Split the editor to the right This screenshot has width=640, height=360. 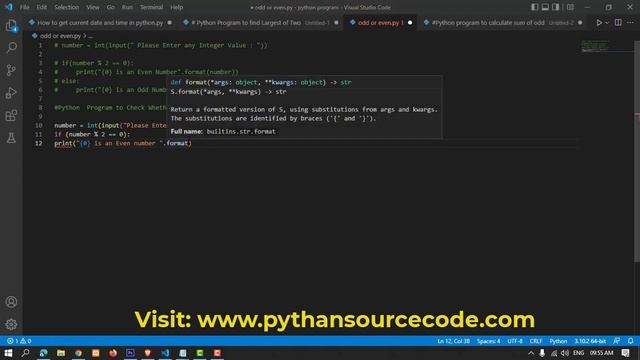click(618, 23)
